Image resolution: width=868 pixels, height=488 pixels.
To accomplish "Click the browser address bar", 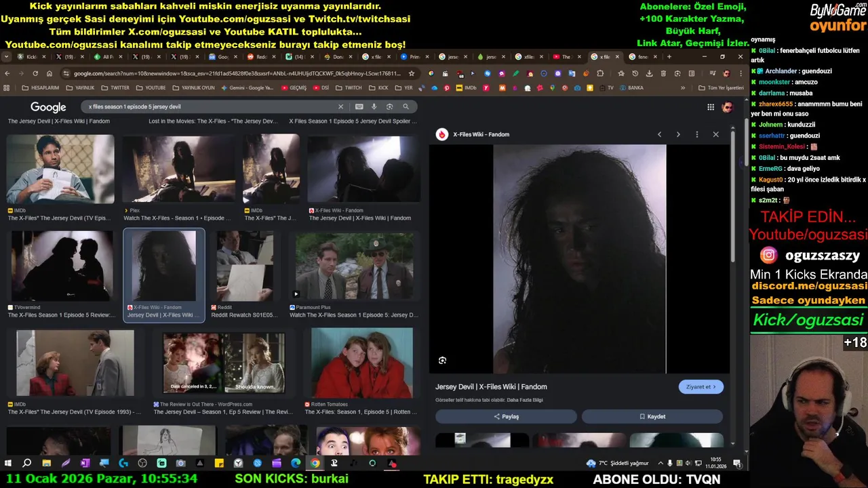I will [x=237, y=73].
